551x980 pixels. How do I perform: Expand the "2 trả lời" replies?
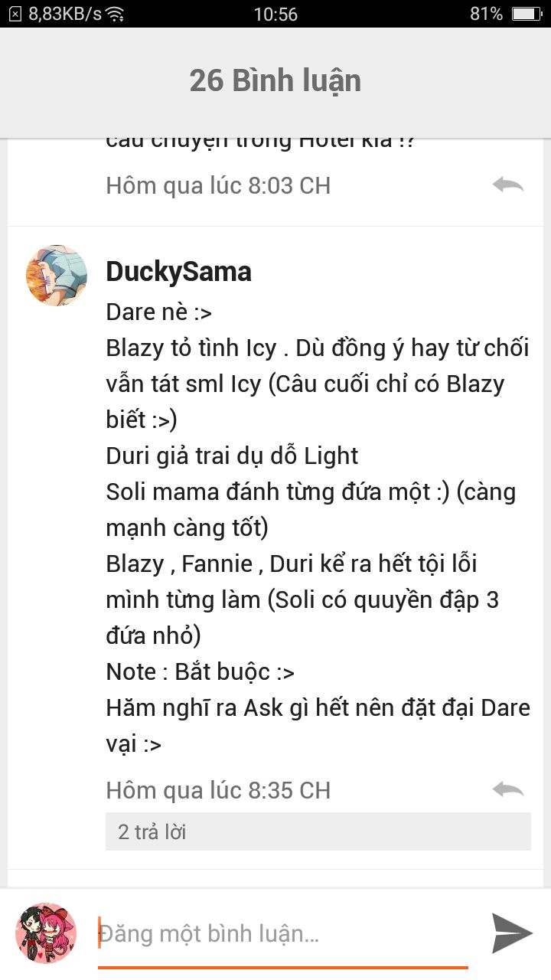click(318, 831)
